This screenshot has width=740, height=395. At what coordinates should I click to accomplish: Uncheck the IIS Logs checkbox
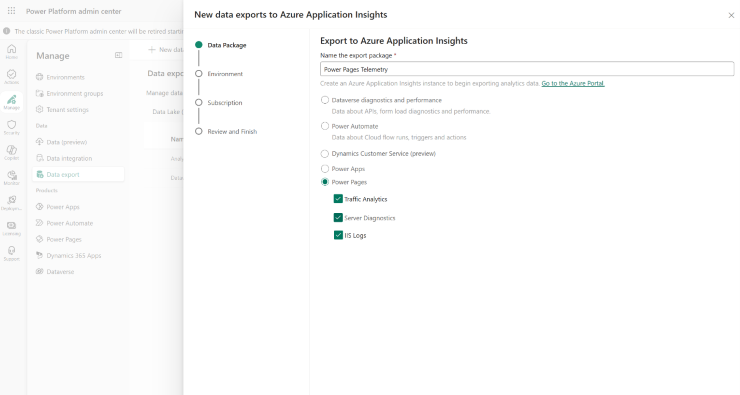click(x=338, y=235)
